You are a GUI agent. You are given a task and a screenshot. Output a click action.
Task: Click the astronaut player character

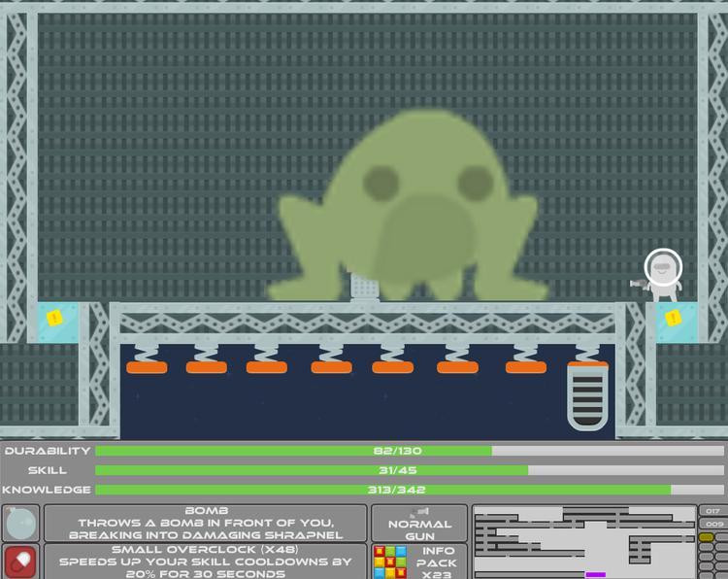click(x=663, y=275)
